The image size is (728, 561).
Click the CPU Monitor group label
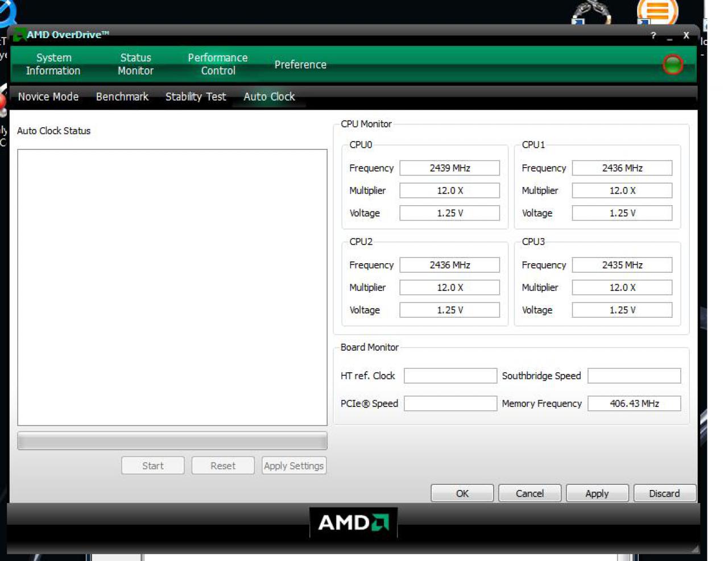tap(366, 124)
